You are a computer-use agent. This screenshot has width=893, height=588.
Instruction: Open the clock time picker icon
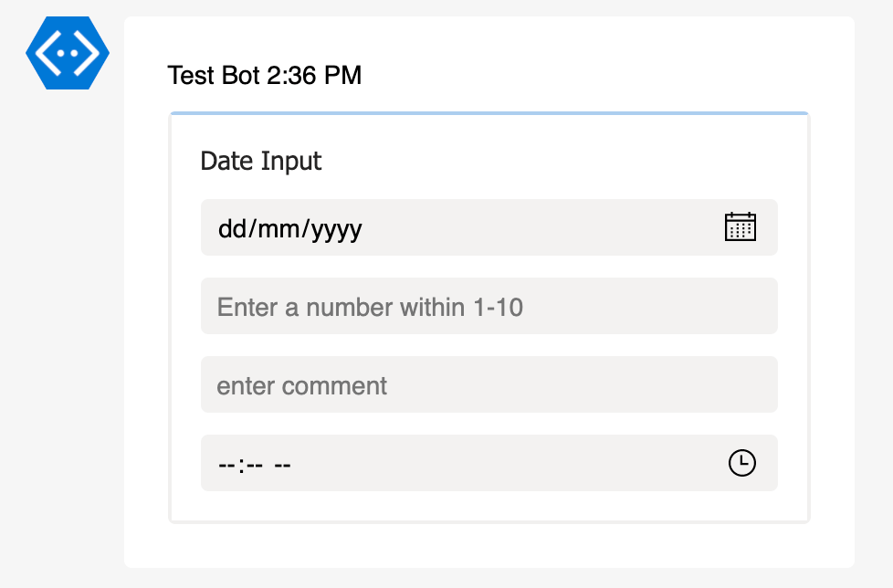(x=742, y=463)
